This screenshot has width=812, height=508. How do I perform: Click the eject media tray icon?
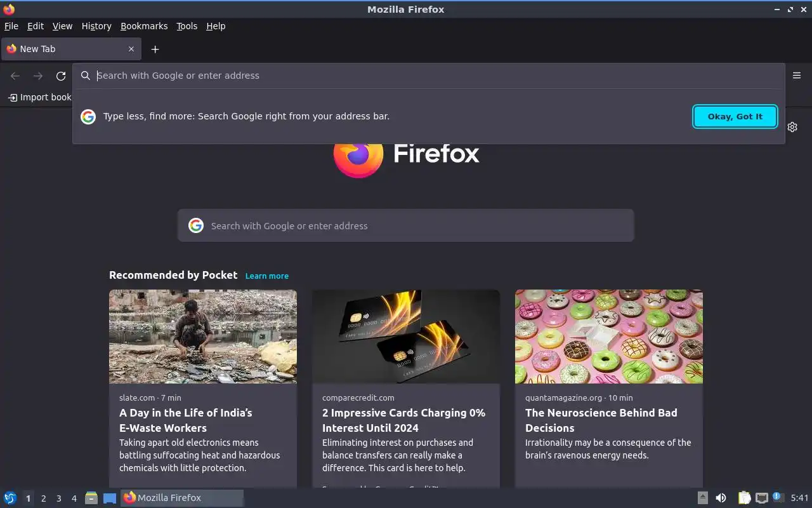703,498
